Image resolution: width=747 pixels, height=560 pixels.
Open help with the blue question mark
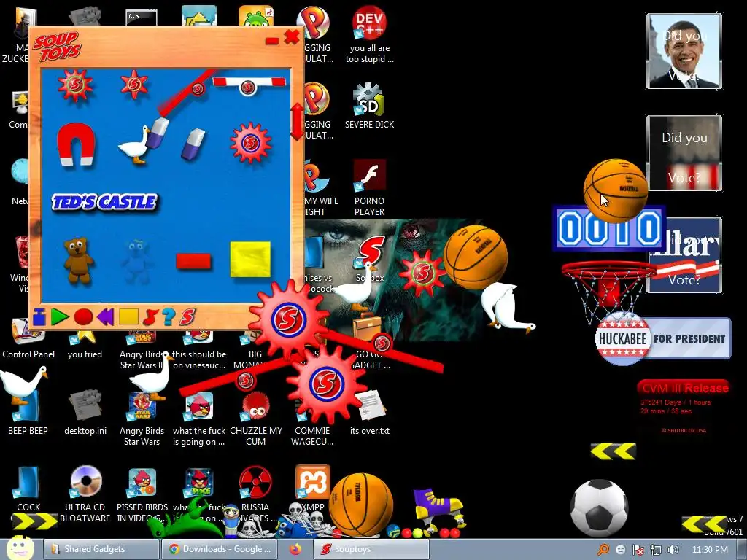click(169, 316)
